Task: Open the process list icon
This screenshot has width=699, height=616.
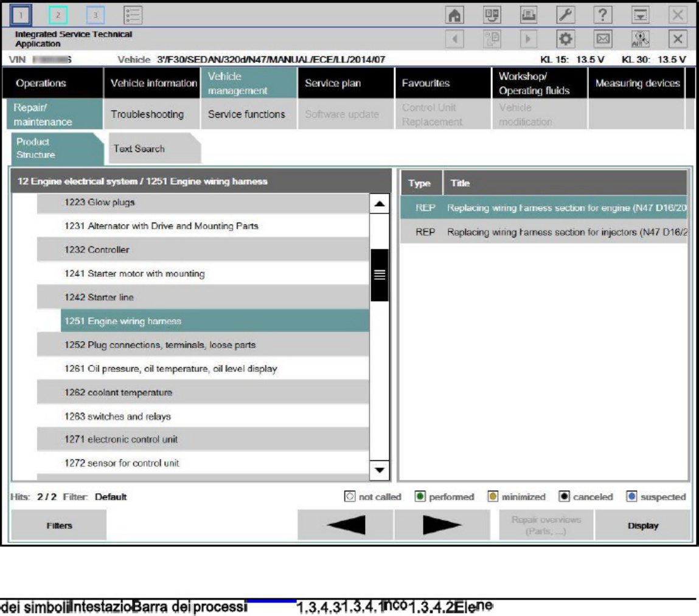Action: pos(133,15)
